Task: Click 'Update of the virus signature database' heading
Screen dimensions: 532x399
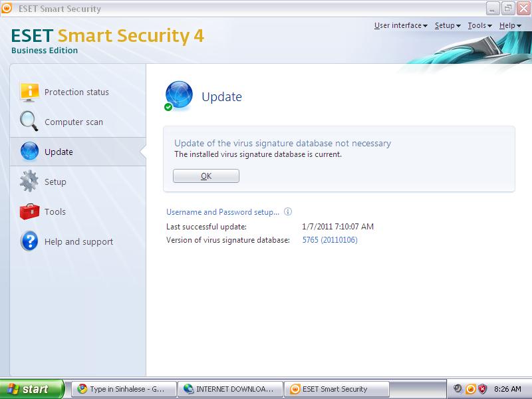Action: 283,143
